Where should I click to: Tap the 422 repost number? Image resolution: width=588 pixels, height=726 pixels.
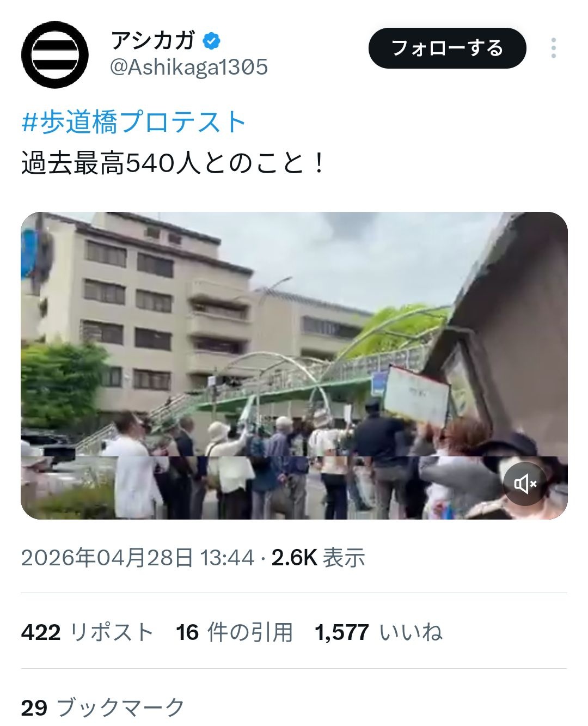tap(41, 632)
